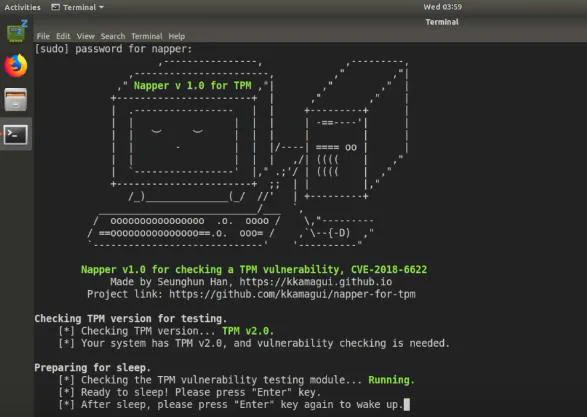Viewport: 587px width, 417px height.
Task: Open the Napper sleep chip icon in dock
Action: coord(16,31)
